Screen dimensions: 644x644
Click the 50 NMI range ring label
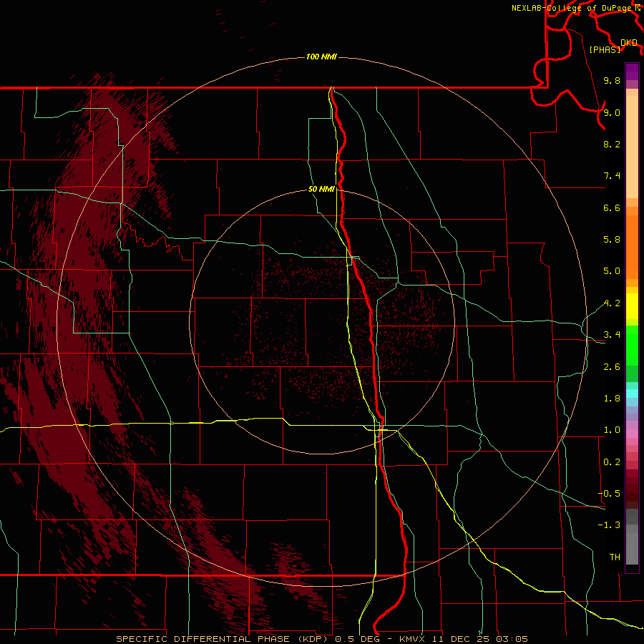click(321, 189)
